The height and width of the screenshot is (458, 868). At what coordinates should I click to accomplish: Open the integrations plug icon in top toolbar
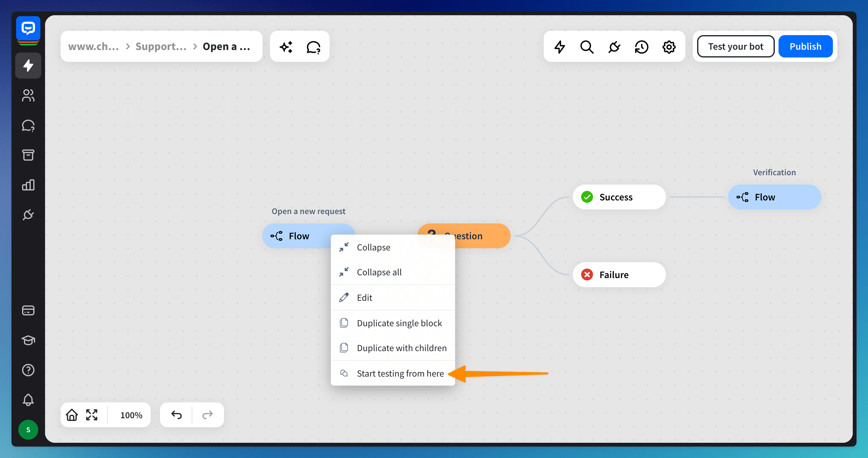point(614,47)
